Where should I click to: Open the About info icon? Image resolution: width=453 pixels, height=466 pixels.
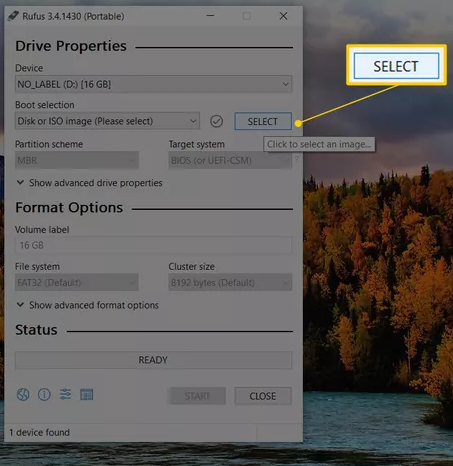(44, 395)
